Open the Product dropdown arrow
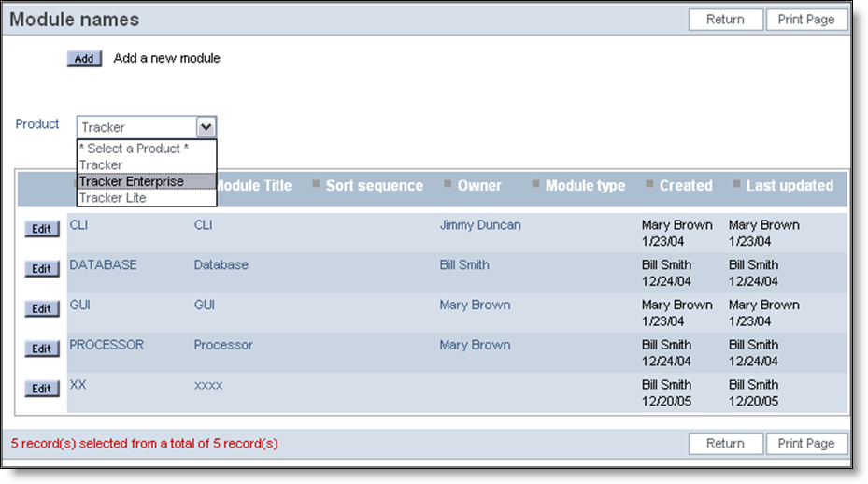This screenshot has height=484, width=868. pyautogui.click(x=206, y=127)
